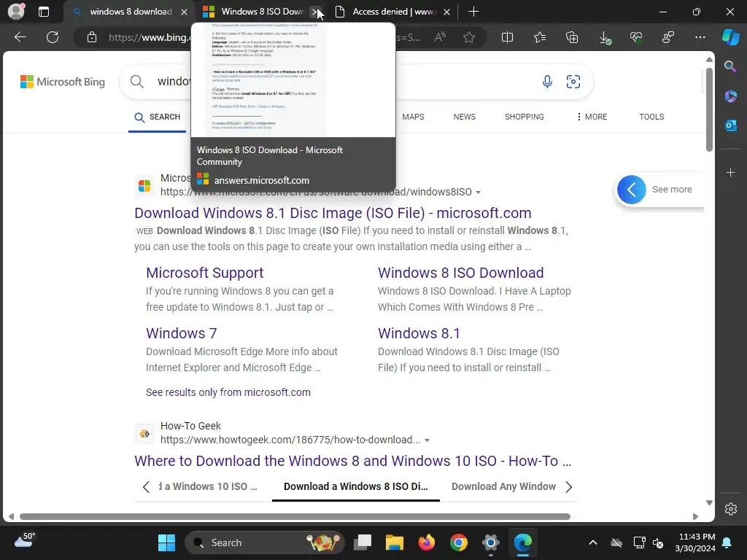
Task: Click the taskbar Search box
Action: point(264,542)
